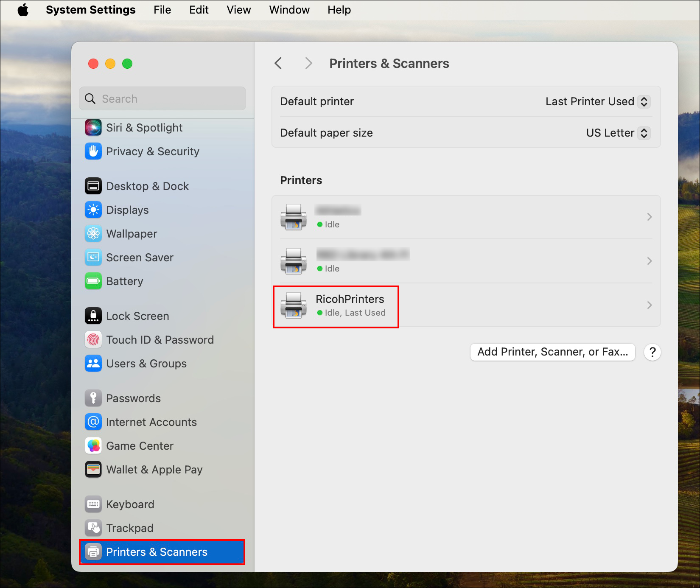The height and width of the screenshot is (588, 700).
Task: Open Passwords key icon
Action: 93,398
